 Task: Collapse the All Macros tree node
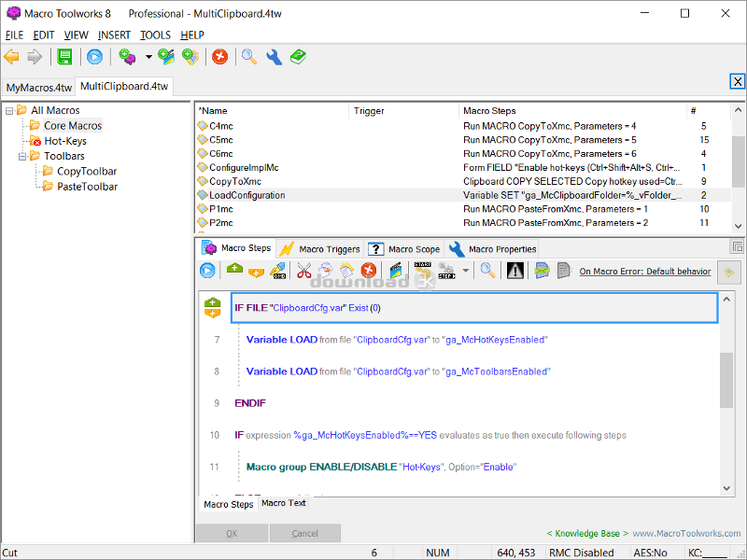pos(9,111)
